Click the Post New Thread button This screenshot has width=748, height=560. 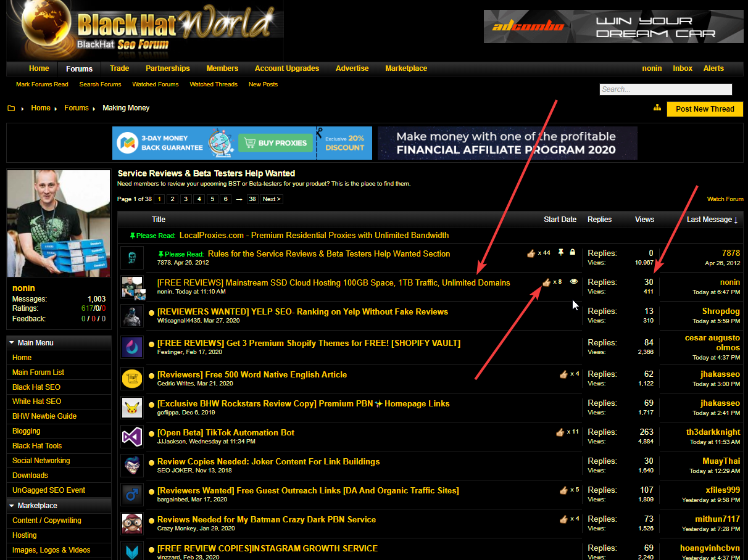coord(705,109)
